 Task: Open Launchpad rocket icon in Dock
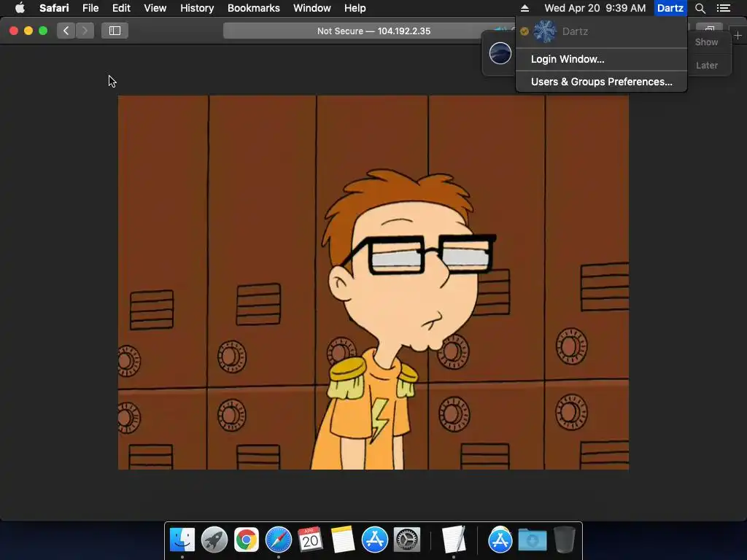tap(214, 540)
